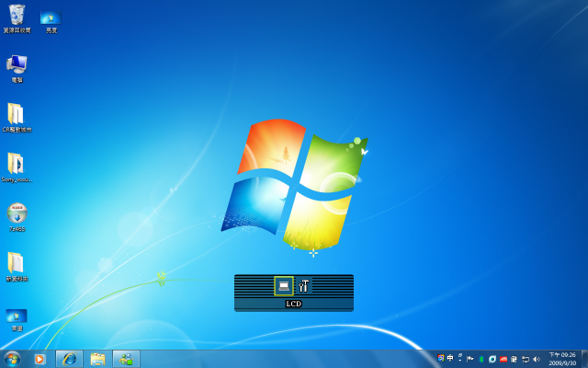
Task: Select the LCD laptop display option in overlay
Action: click(x=284, y=286)
